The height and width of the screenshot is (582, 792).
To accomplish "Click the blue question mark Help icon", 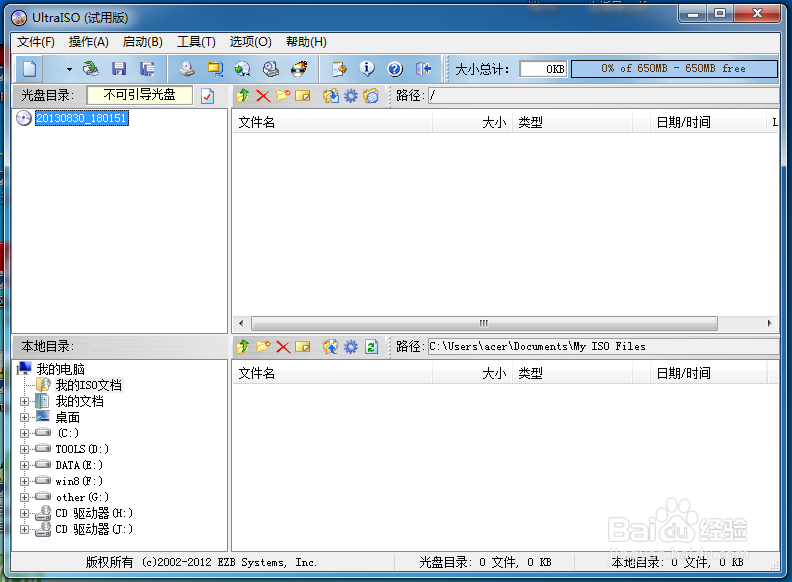I will pos(395,69).
